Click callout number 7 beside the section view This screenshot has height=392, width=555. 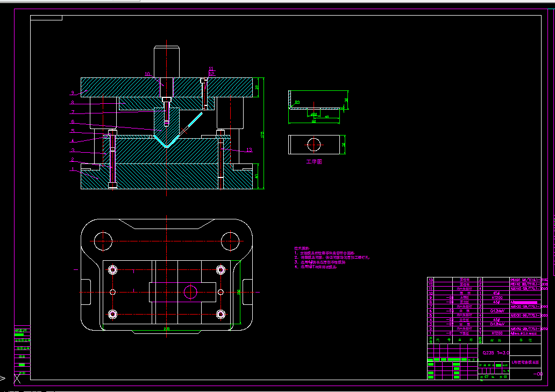73,112
